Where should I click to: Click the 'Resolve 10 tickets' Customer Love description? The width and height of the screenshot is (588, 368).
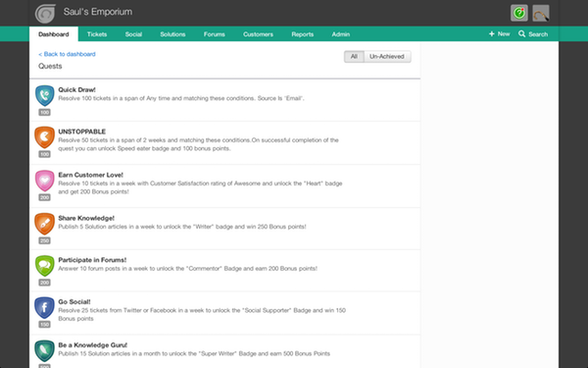coord(200,187)
